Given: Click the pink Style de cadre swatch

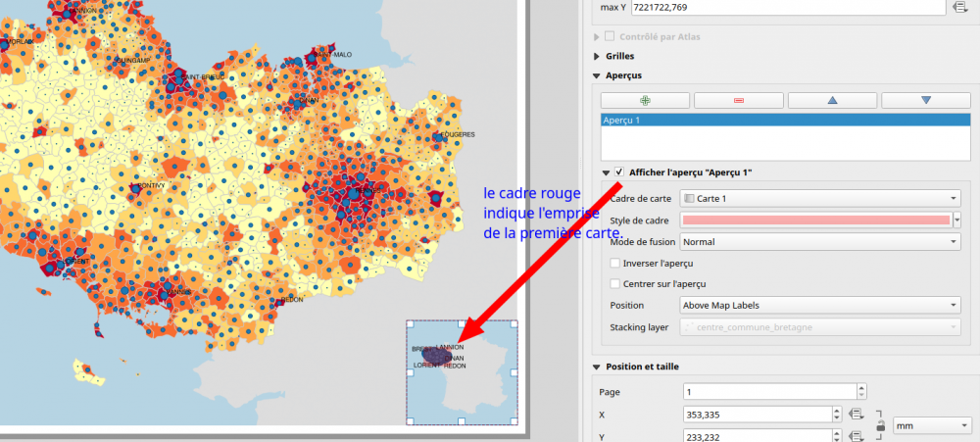Looking at the screenshot, I should tap(814, 220).
